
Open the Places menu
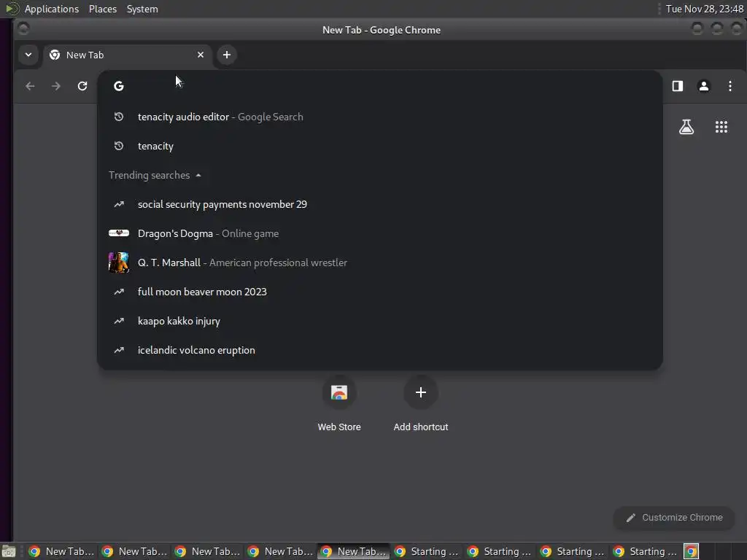[102, 9]
